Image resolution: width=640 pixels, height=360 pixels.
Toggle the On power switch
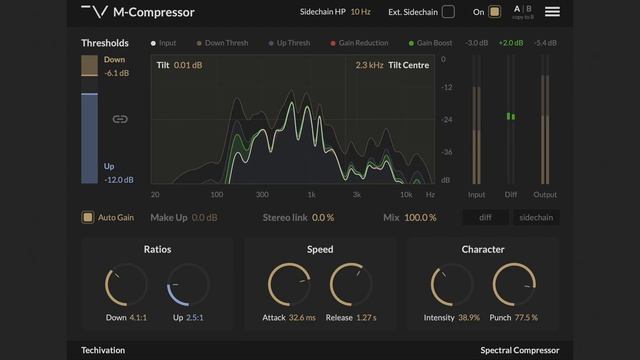coord(494,12)
